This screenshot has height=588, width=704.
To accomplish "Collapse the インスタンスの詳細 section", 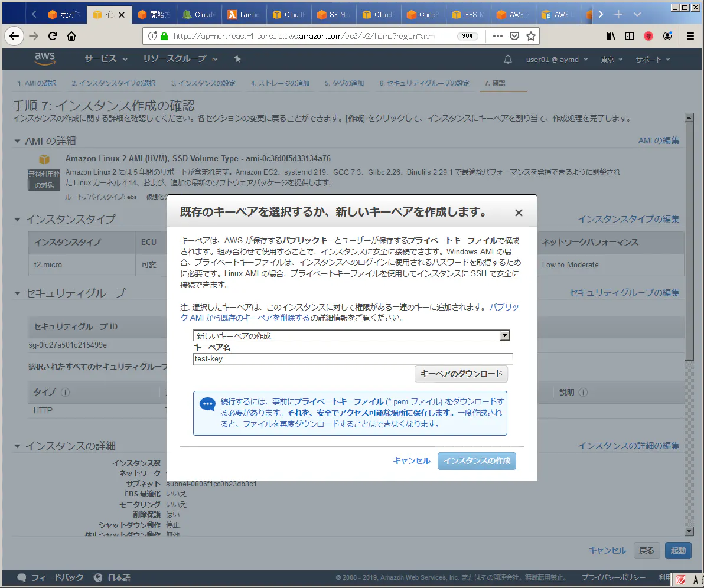I will 17,446.
